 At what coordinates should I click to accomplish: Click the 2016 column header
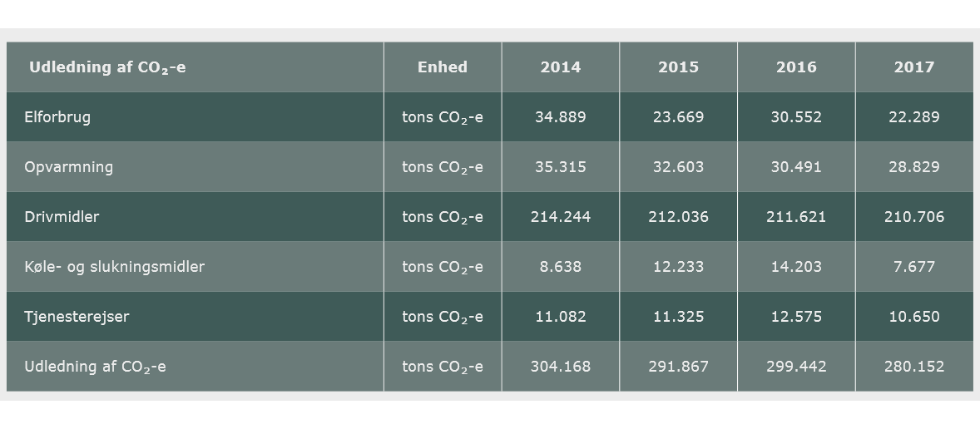(x=796, y=67)
